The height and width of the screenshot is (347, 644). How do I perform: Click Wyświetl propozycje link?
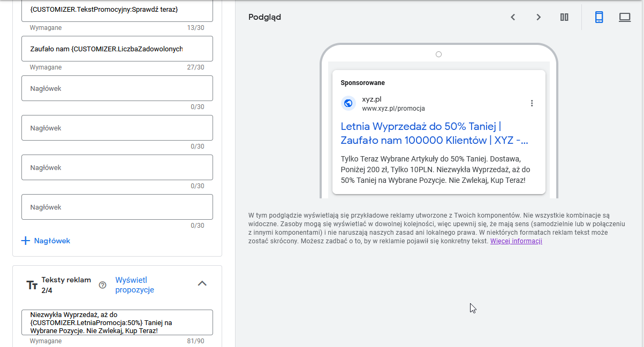(x=135, y=285)
